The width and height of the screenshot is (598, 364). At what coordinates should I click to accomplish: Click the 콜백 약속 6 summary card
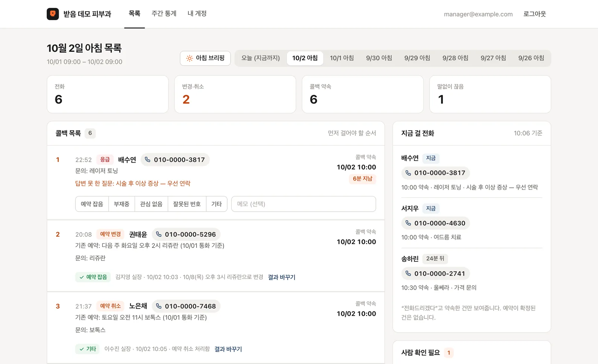363,94
